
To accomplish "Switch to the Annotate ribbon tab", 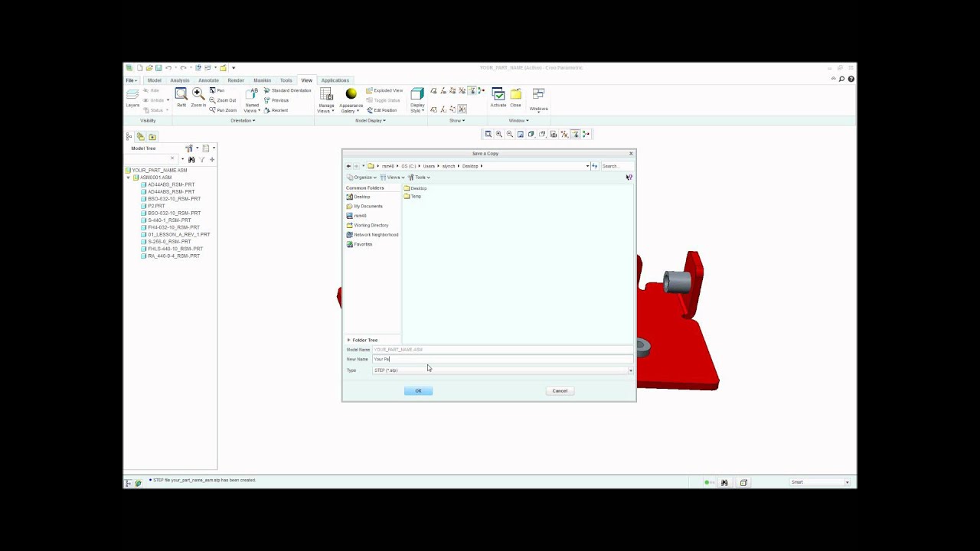I will 208,80.
